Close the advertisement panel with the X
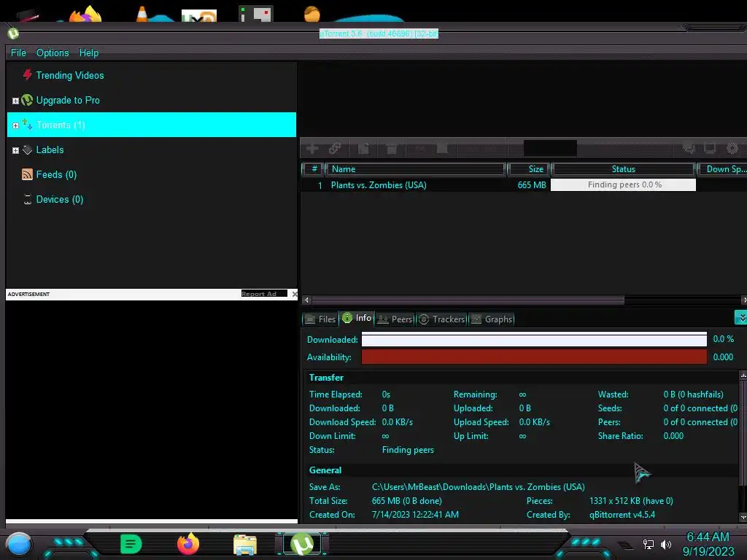747x560 pixels. (x=295, y=294)
